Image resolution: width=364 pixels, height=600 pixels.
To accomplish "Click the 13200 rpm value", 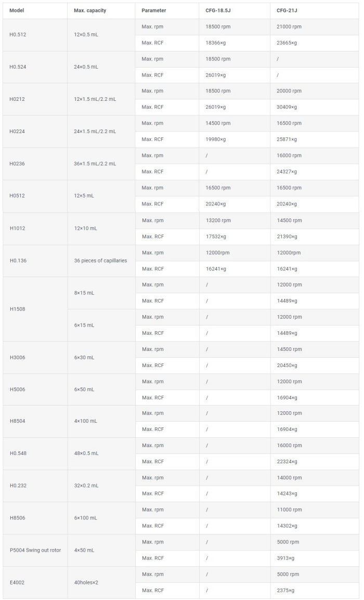I will coord(218,220).
